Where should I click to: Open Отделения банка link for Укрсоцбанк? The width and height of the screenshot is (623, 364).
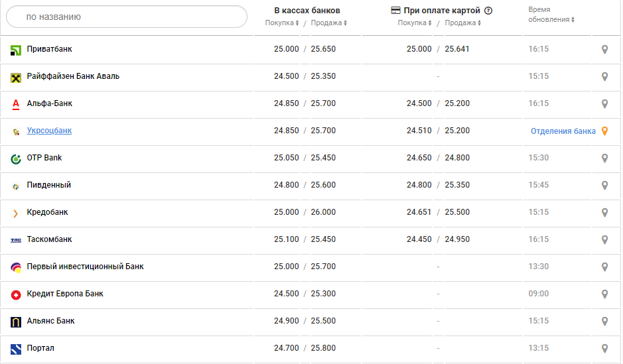563,131
